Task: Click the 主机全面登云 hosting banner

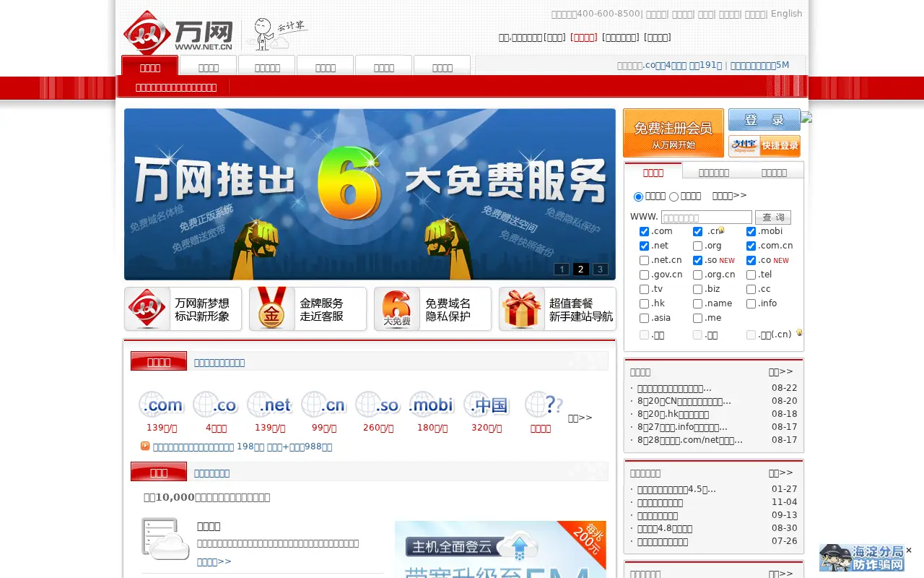Action: (500, 549)
